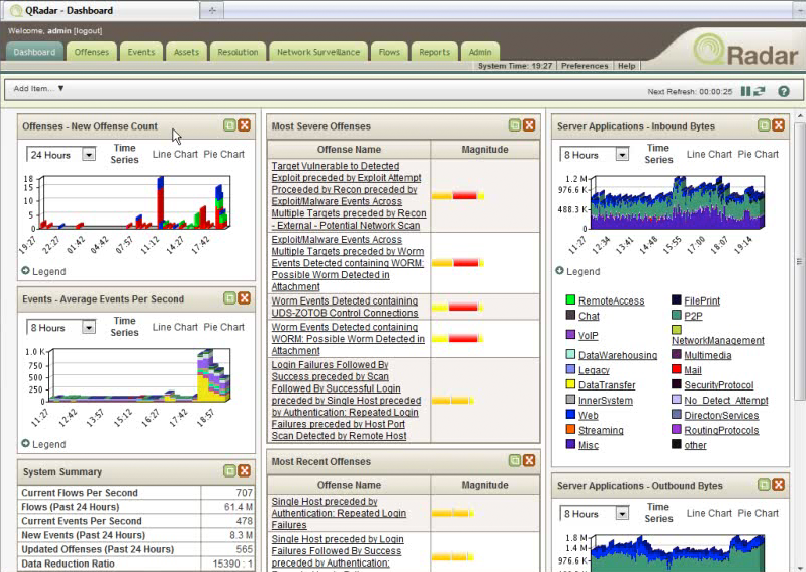Select Time Series in Events Per Second panel

pyautogui.click(x=124, y=326)
